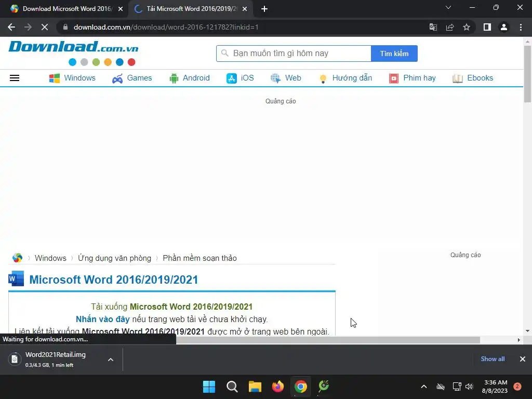Open the iOS category

[x=240, y=78]
